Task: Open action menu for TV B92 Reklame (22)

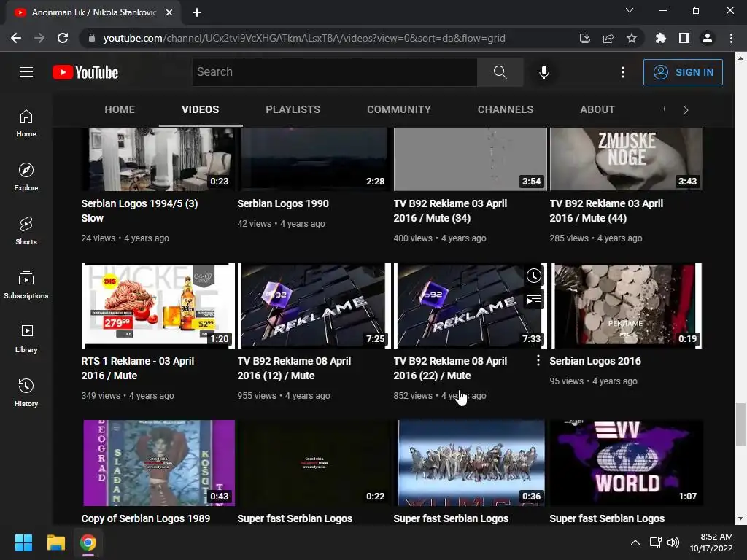Action: pos(538,360)
